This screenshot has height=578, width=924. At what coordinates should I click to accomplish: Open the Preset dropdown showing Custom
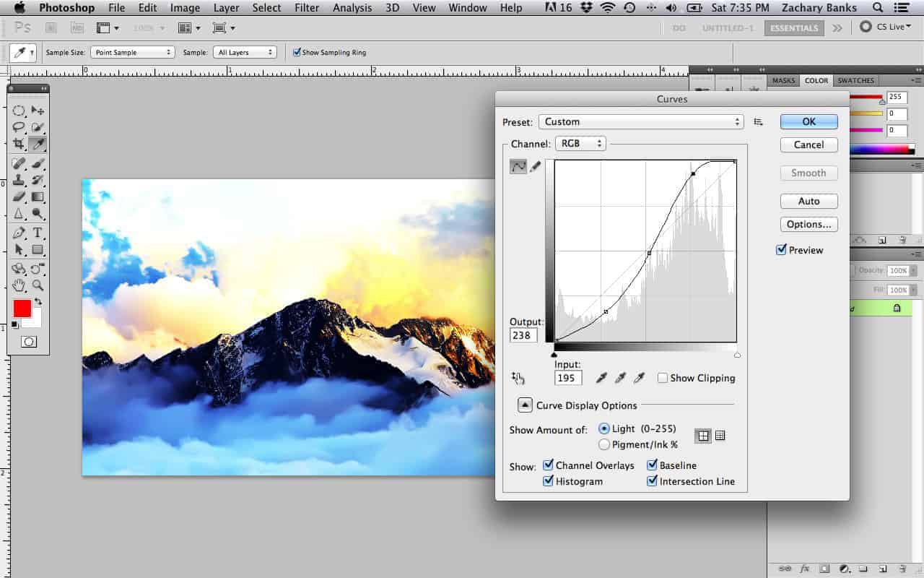click(641, 122)
